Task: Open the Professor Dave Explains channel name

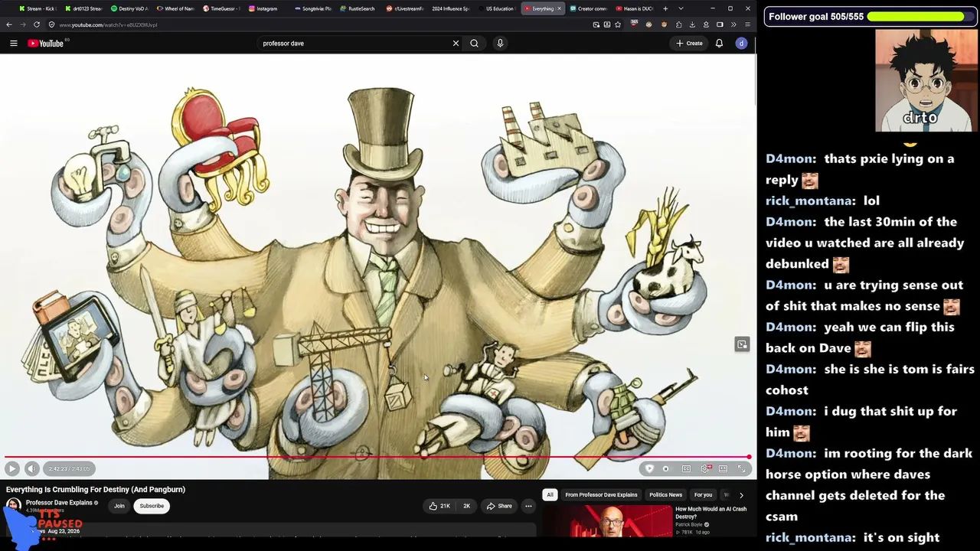Action: tap(59, 503)
